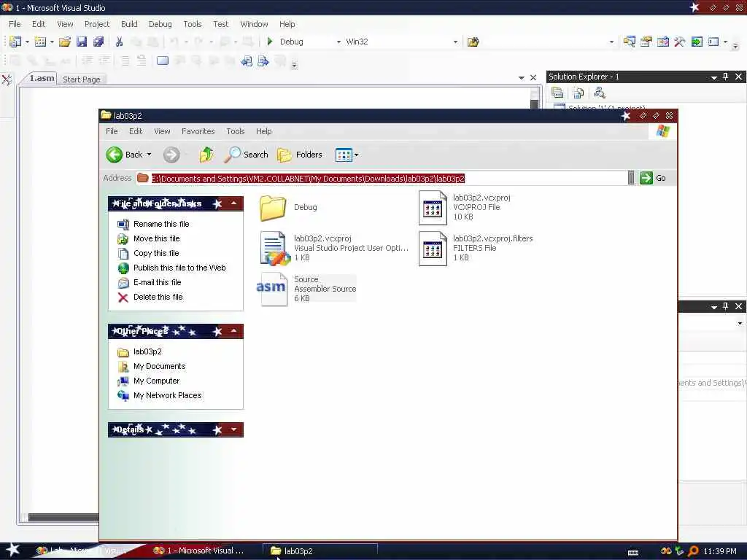Viewport: 747px width, 560px height.
Task: Open the Find combo box dropdown arrow
Action: (x=612, y=42)
